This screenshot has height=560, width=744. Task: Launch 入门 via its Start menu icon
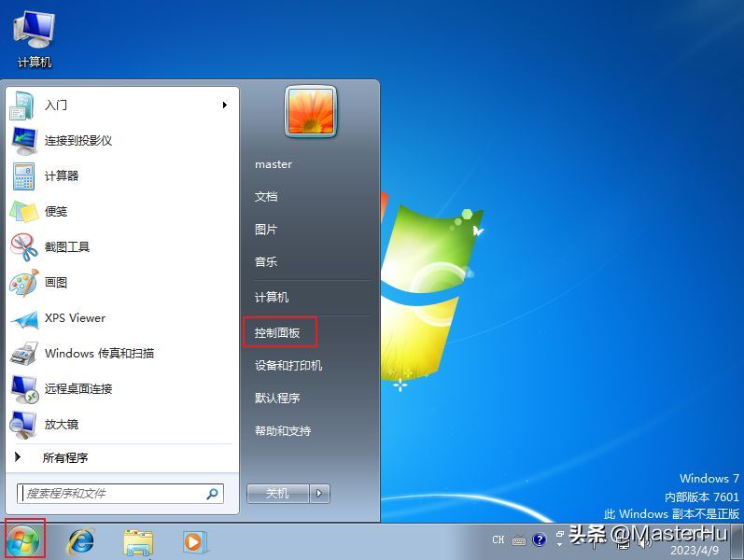pyautogui.click(x=21, y=105)
